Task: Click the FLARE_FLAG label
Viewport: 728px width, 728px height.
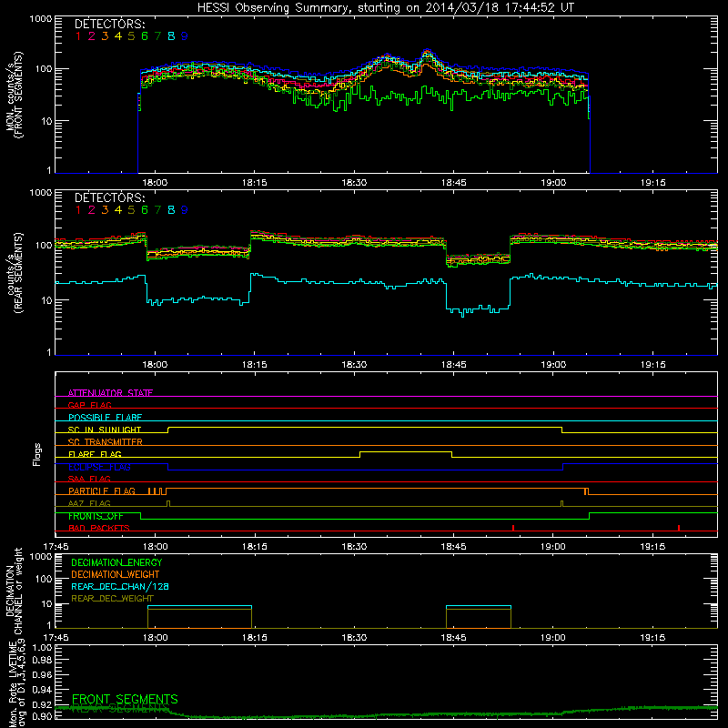Action: (x=95, y=454)
